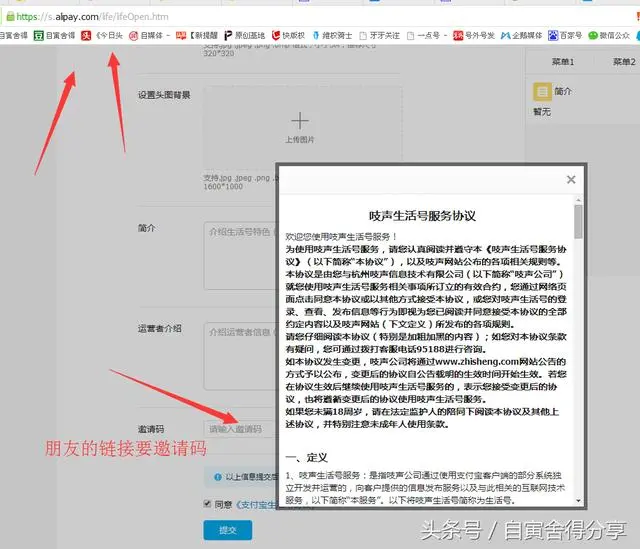Open the 今日头 bookmark with red icon
This screenshot has width=640, height=549.
pos(102,36)
